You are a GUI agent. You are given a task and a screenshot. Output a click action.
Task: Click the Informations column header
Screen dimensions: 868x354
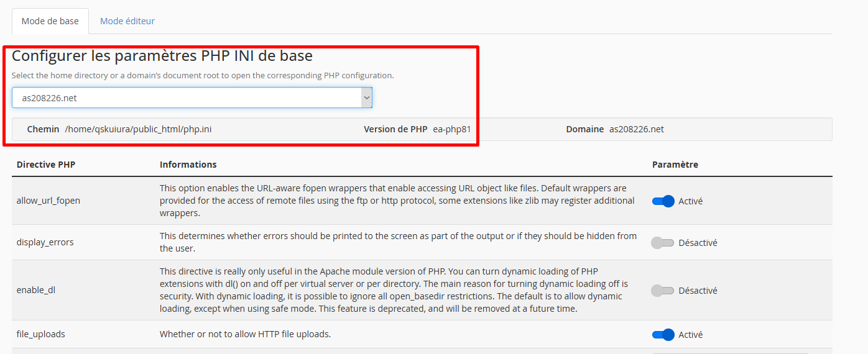[x=188, y=165]
